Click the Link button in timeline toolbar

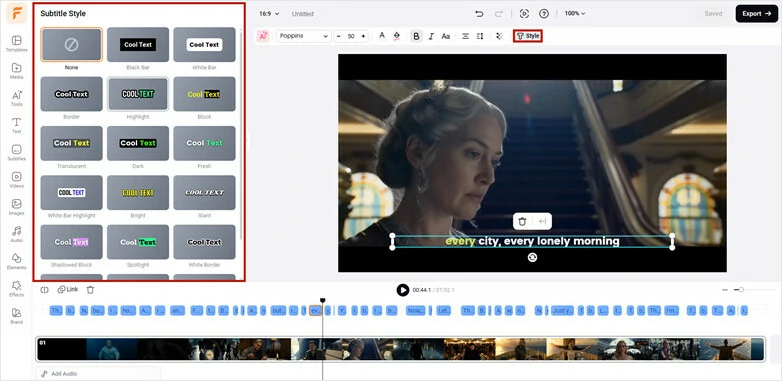(x=68, y=290)
